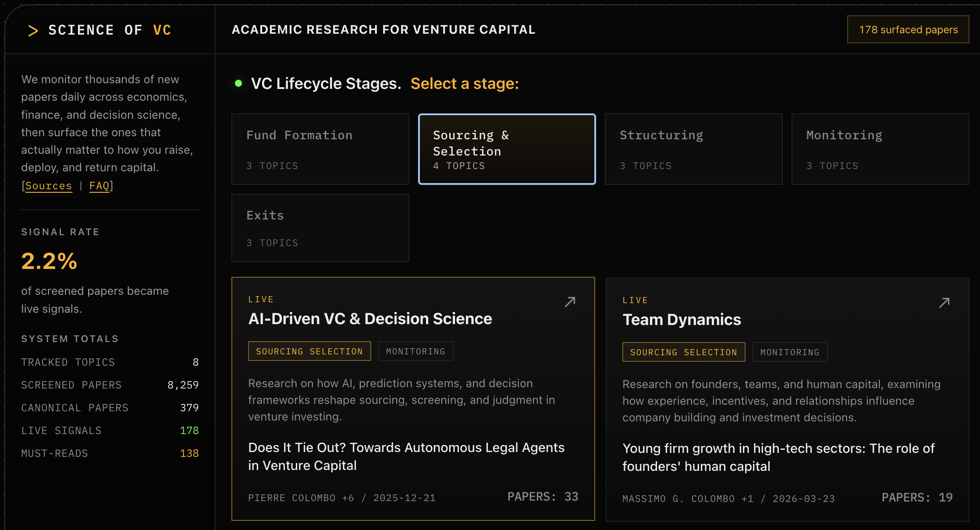
Task: Open the FAQ link
Action: 99,186
